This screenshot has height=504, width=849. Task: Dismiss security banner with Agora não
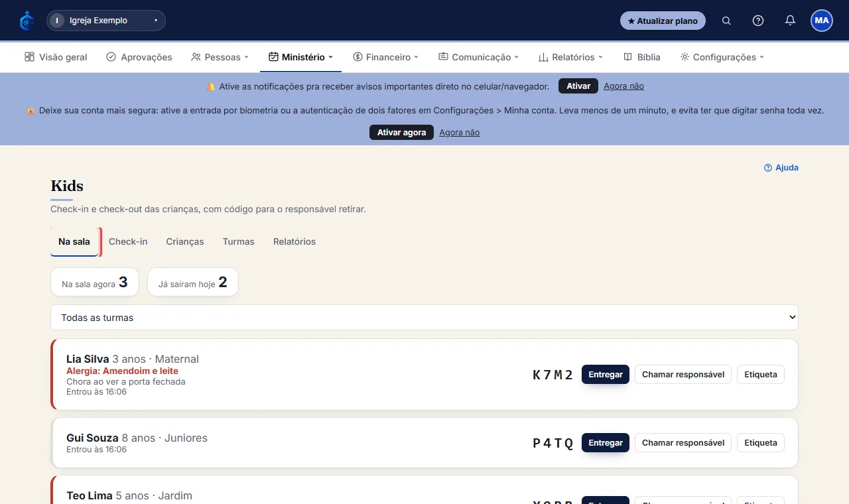click(459, 133)
